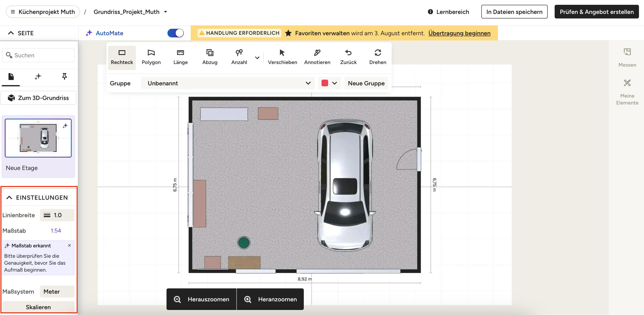The width and height of the screenshot is (644, 315).
Task: Open the Lernbereich help section
Action: point(448,12)
